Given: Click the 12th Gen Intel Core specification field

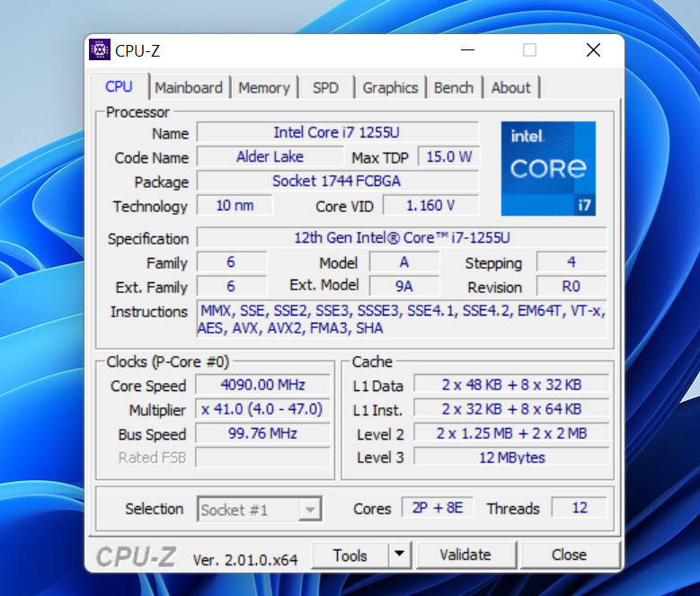Looking at the screenshot, I should (x=402, y=237).
